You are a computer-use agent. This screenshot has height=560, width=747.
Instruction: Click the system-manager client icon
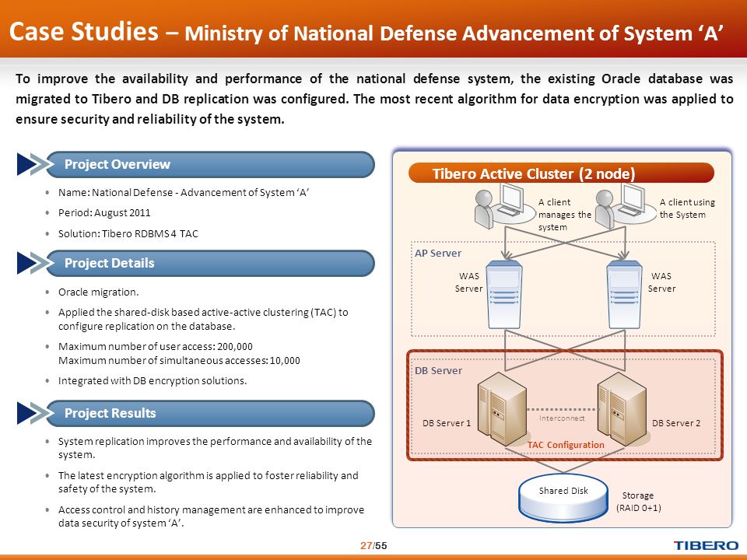coord(504,205)
